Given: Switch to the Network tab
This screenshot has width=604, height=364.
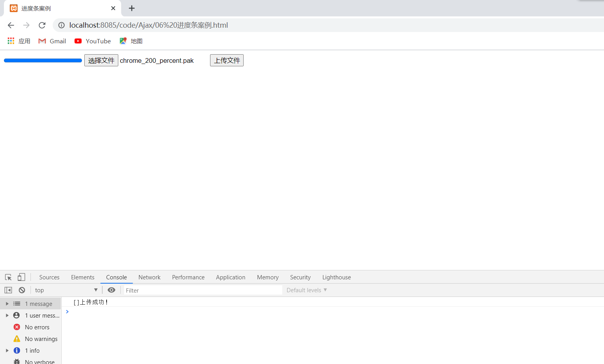Looking at the screenshot, I should click(x=150, y=277).
